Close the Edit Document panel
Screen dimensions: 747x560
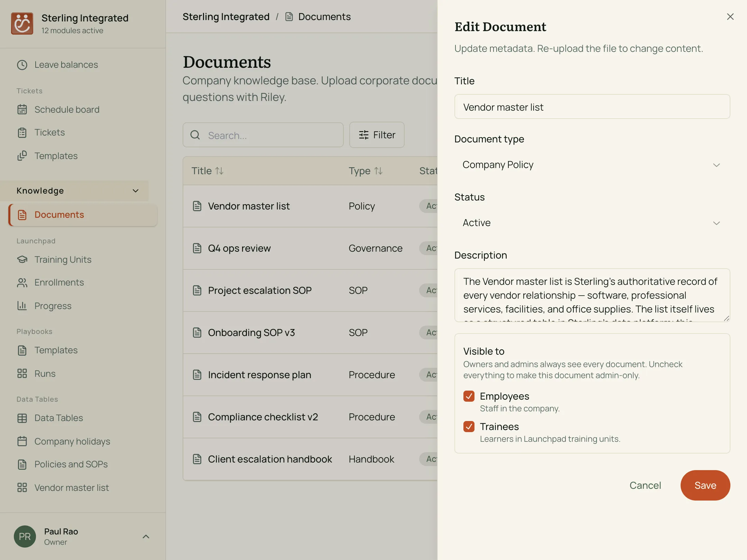(x=730, y=17)
